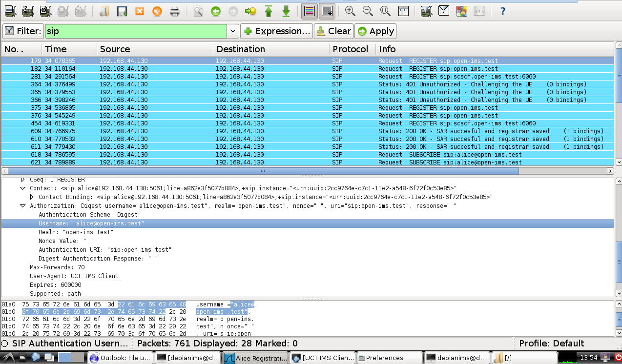Clear the display filter
Viewport: 622px width, 364px height.
tap(334, 31)
